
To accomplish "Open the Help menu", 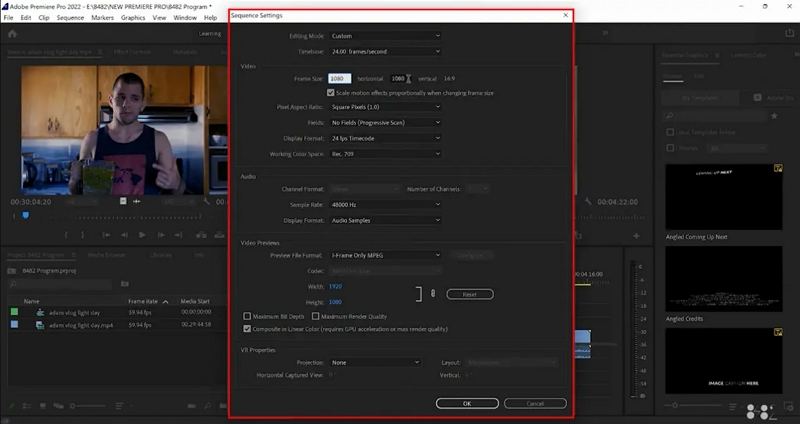I will click(x=210, y=18).
